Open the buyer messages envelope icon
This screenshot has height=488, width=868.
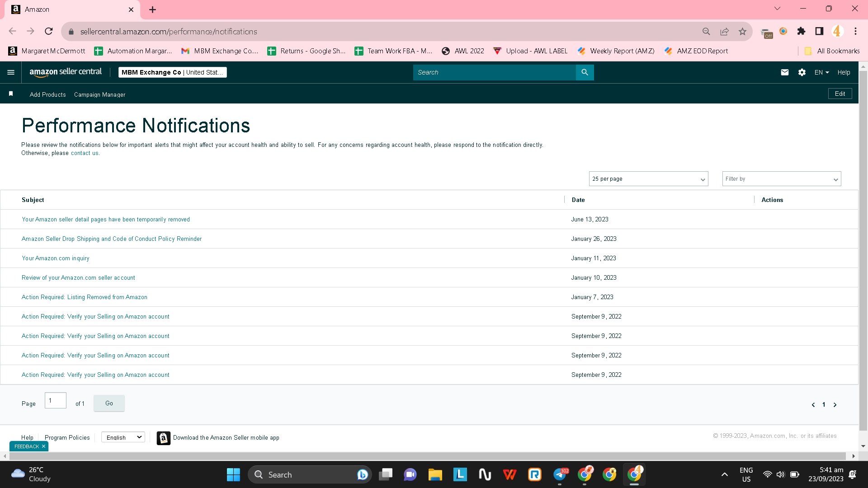(785, 72)
